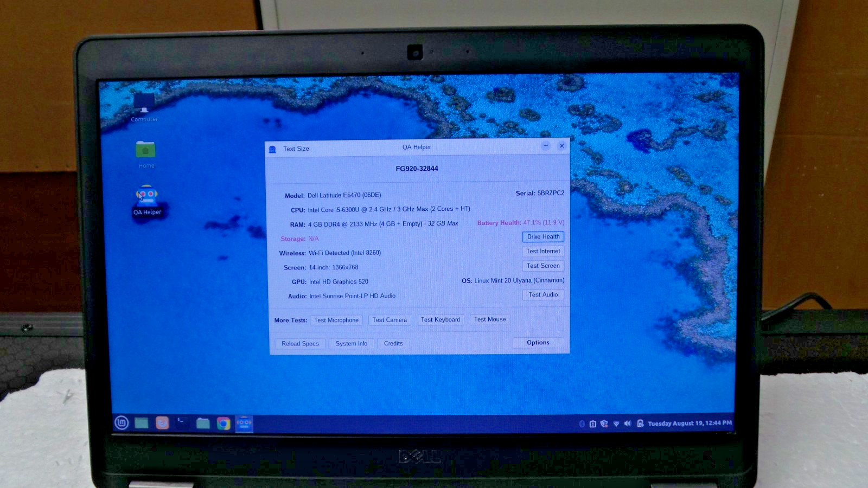Click the Test Mouse button

click(x=490, y=319)
